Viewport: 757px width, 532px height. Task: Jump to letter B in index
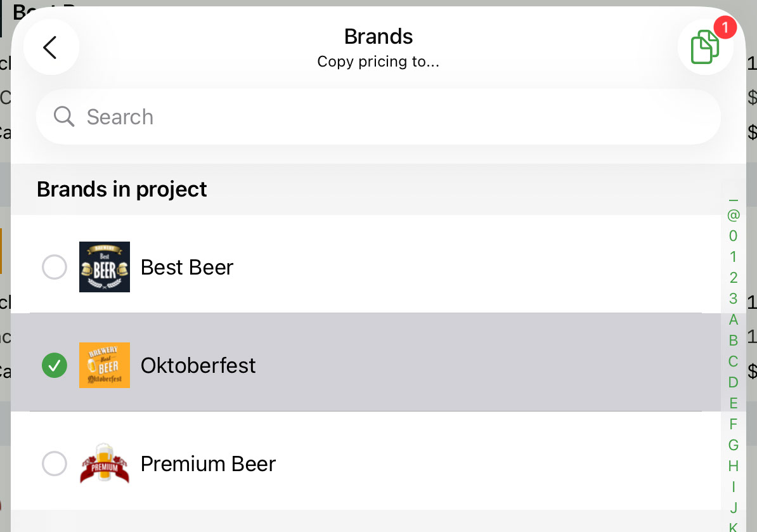(x=734, y=341)
